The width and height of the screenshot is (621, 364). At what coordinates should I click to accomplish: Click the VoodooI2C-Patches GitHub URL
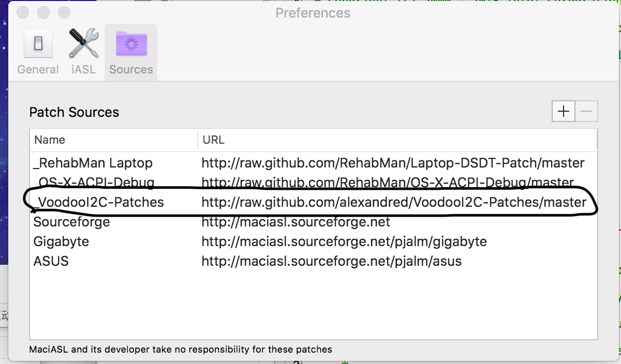click(394, 202)
